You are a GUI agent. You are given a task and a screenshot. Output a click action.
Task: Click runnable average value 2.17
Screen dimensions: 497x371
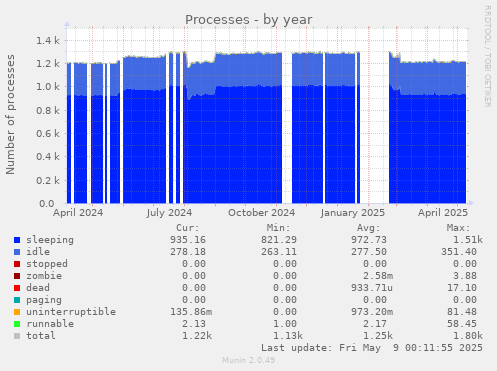coord(375,324)
